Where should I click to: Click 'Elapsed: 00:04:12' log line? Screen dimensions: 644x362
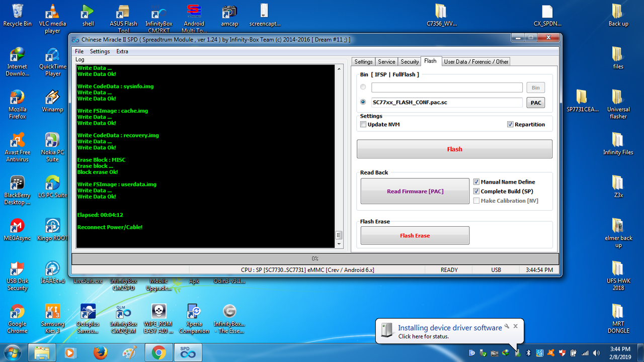100,215
